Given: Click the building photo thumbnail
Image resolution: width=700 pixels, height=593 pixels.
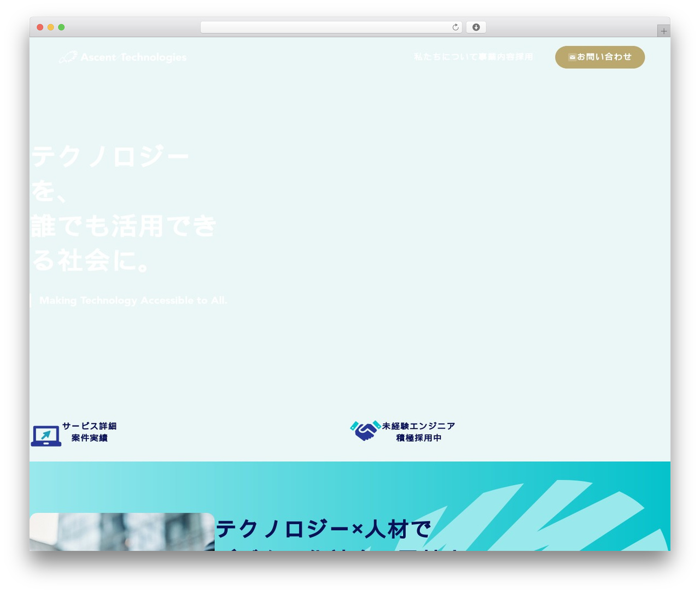Looking at the screenshot, I should (122, 532).
